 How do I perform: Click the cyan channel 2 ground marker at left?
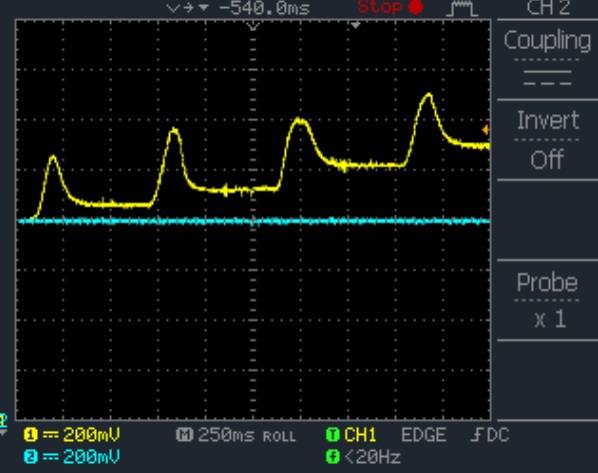(x=3, y=421)
